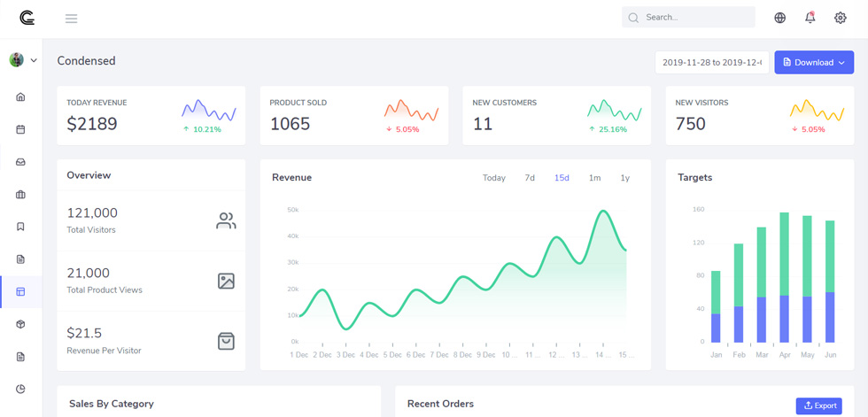Open the calendar icon in sidebar
The image size is (868, 417).
pyautogui.click(x=20, y=129)
